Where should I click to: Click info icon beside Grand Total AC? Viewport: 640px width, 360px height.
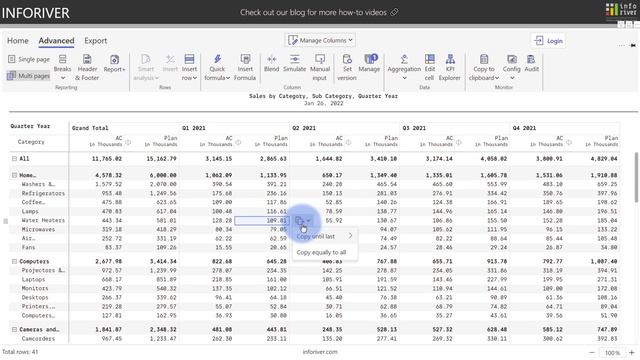[128, 142]
